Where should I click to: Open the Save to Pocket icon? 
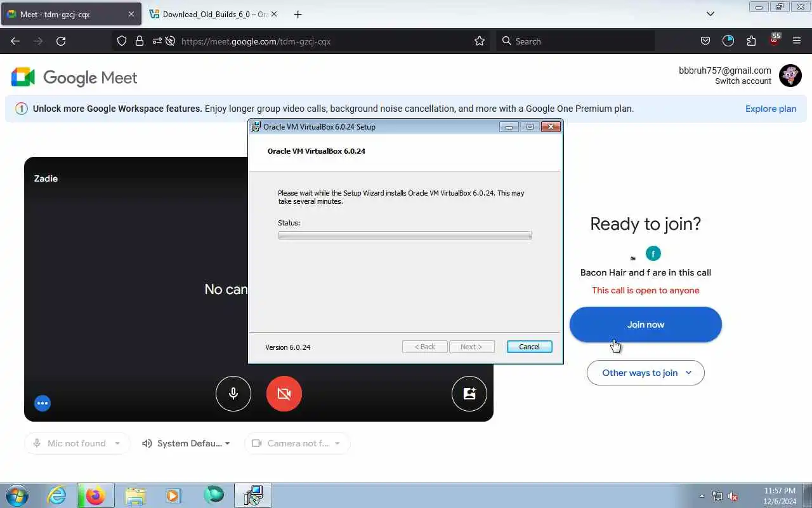pos(705,41)
